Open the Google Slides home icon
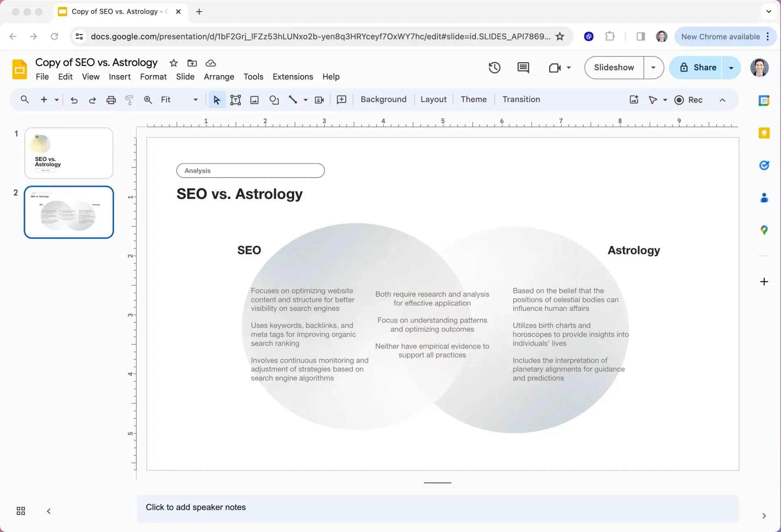Viewport: 781px width, 532px height. click(20, 69)
